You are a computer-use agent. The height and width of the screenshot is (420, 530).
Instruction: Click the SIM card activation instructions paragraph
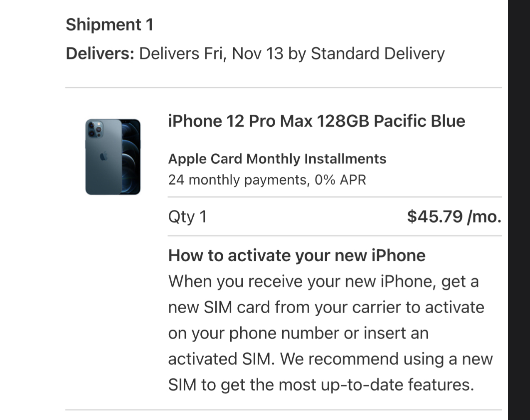point(330,333)
